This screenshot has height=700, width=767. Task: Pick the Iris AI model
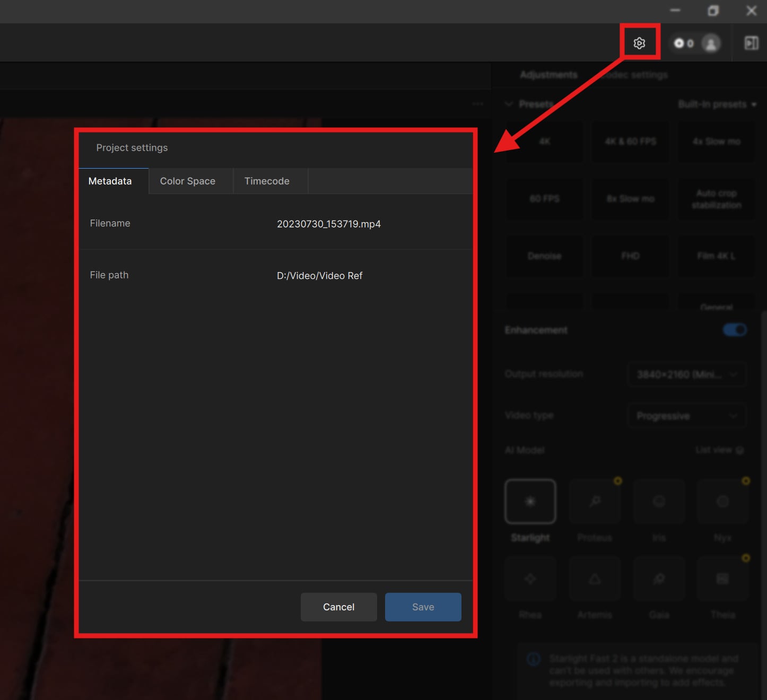659,501
